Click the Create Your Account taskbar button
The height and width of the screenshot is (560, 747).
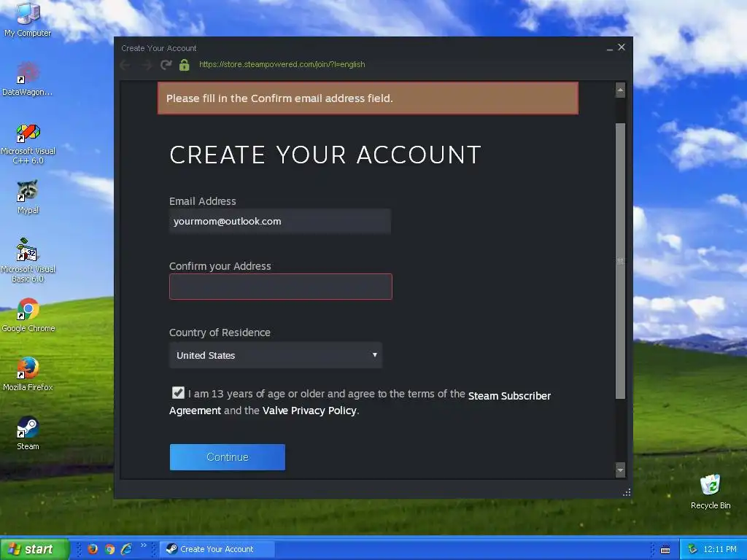pos(217,549)
